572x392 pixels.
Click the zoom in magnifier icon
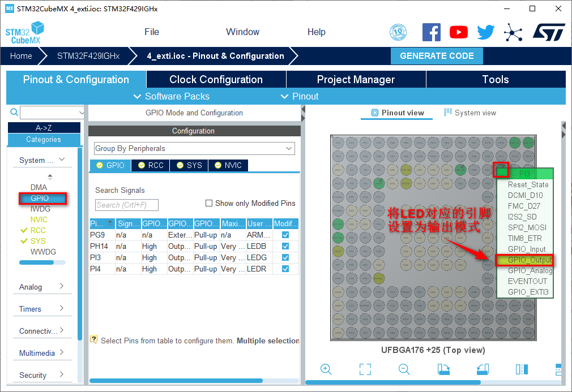coord(326,369)
